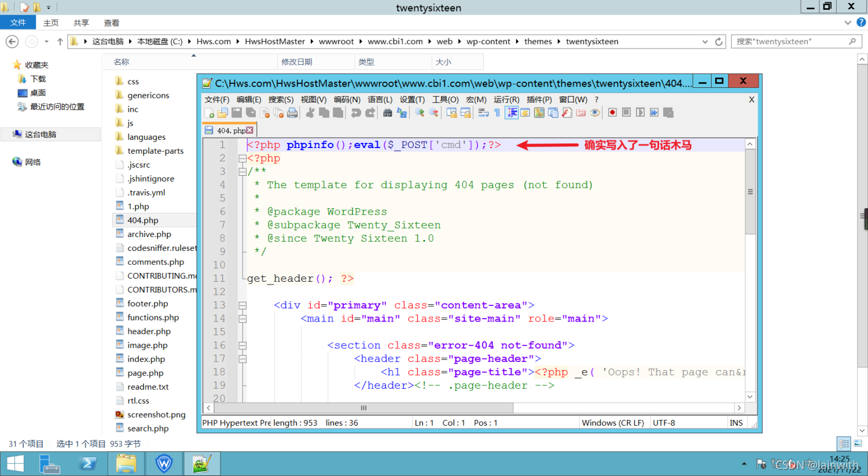Collapse the section fold at line 16
Screen dimensions: 868x476
click(242, 345)
